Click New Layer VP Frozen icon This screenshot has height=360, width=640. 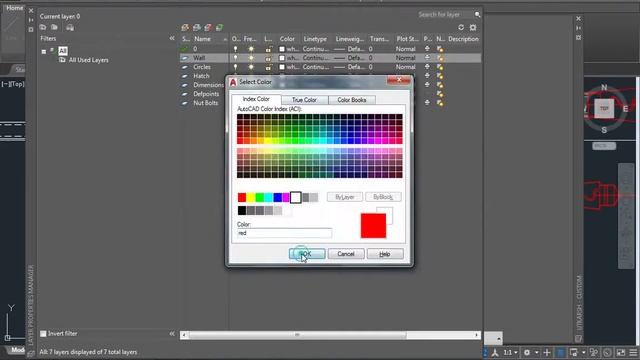(197, 27)
